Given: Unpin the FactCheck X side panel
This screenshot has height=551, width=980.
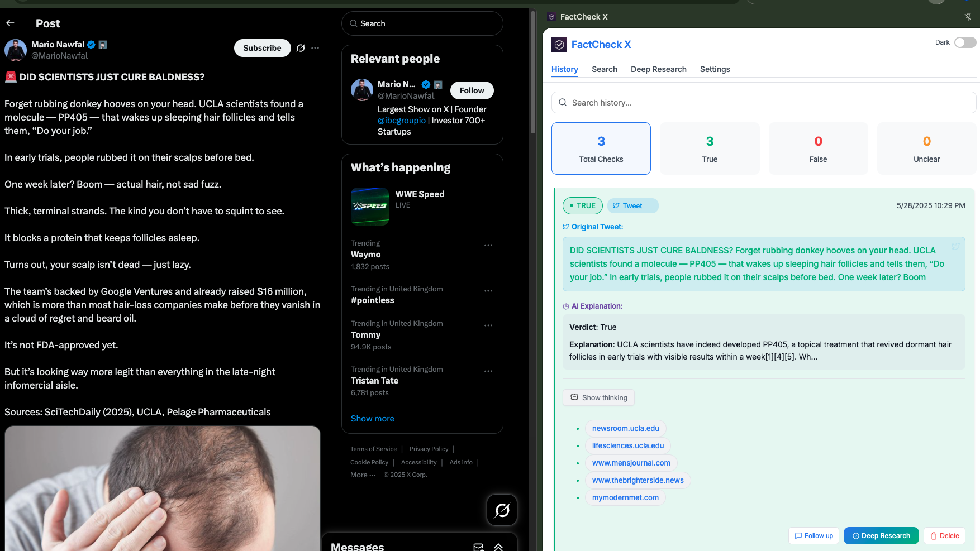Looking at the screenshot, I should (x=968, y=17).
